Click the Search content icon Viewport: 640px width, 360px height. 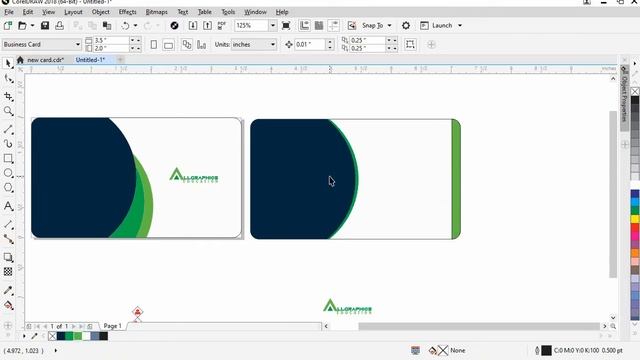pos(174,25)
